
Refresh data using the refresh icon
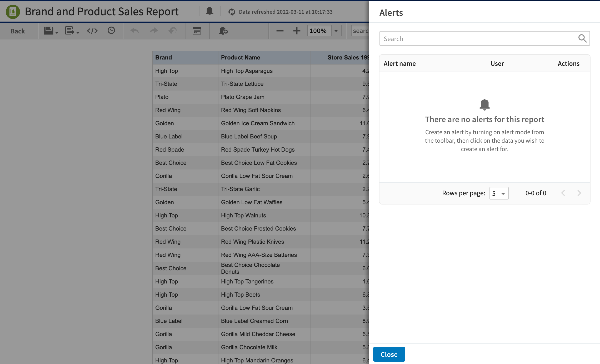point(232,12)
